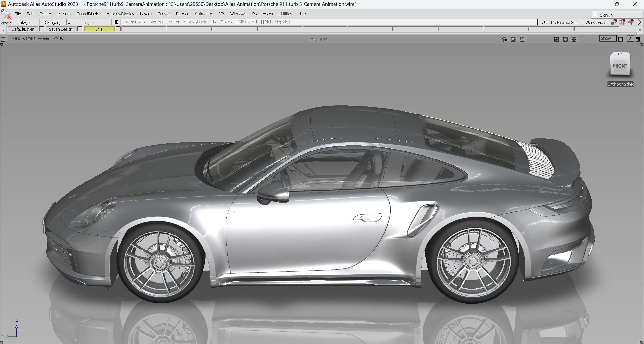Click the shading mode icon on the right toolbar

638,39
